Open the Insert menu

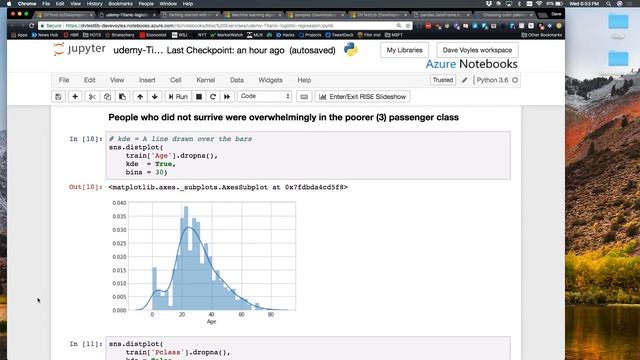[147, 80]
